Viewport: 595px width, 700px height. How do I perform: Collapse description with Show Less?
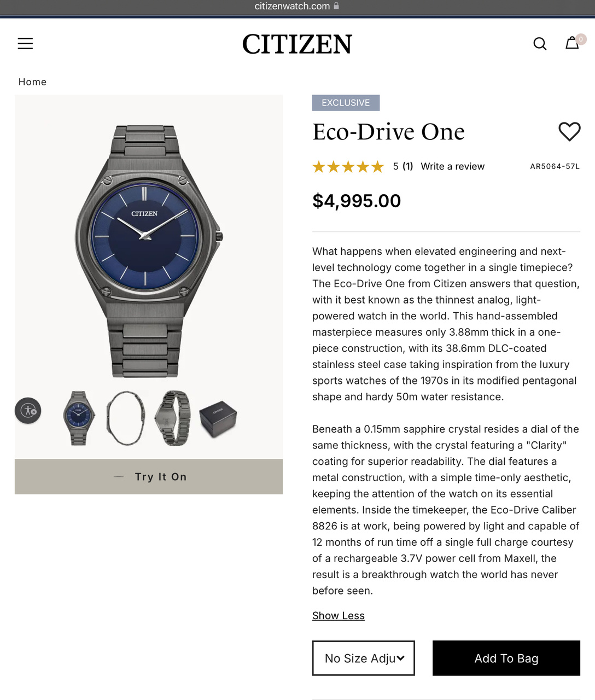339,616
